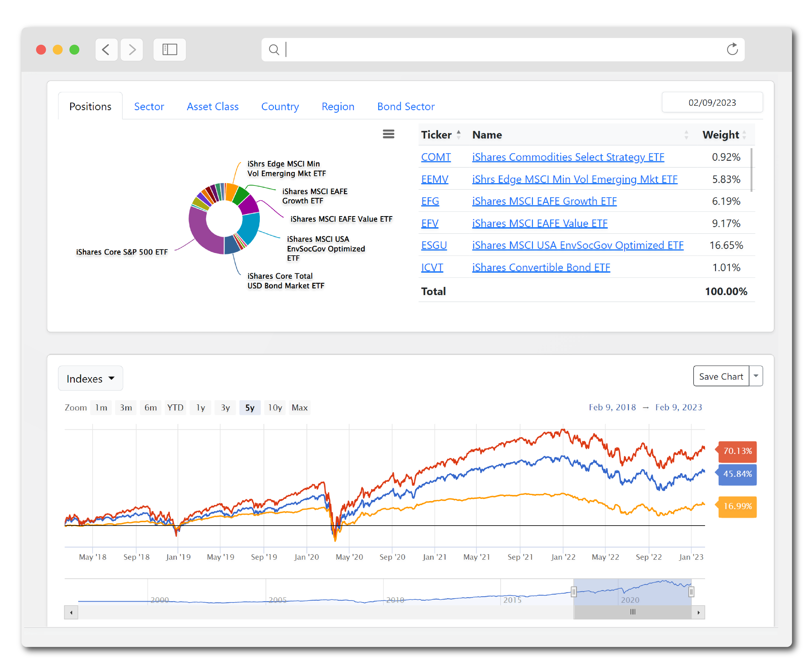Viewport: 812px width, 664px height.
Task: Open the EFV ticker link
Action: pos(429,223)
